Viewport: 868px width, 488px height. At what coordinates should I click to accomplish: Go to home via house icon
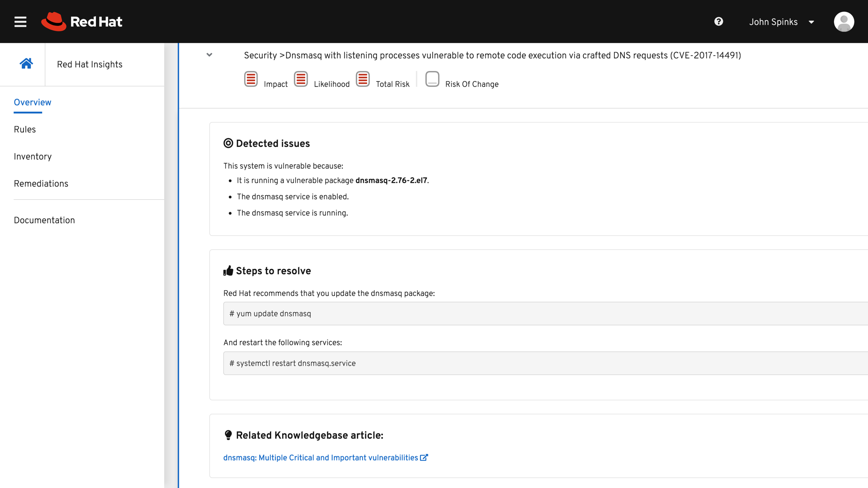tap(26, 64)
